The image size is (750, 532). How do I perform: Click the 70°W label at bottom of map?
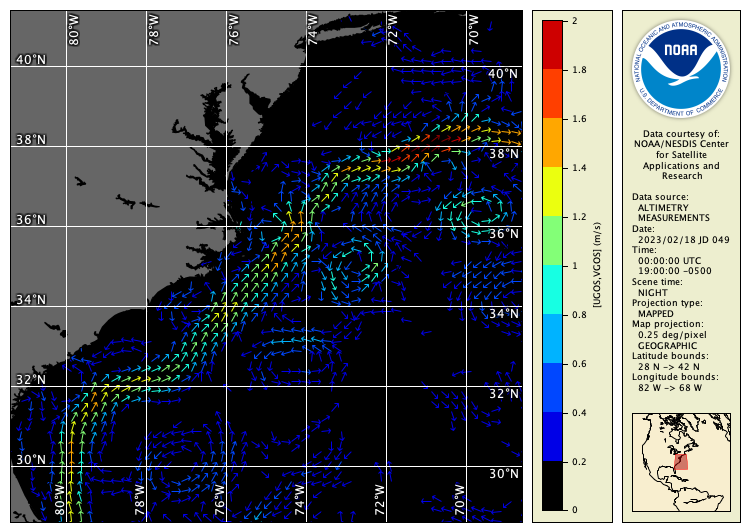(x=459, y=496)
